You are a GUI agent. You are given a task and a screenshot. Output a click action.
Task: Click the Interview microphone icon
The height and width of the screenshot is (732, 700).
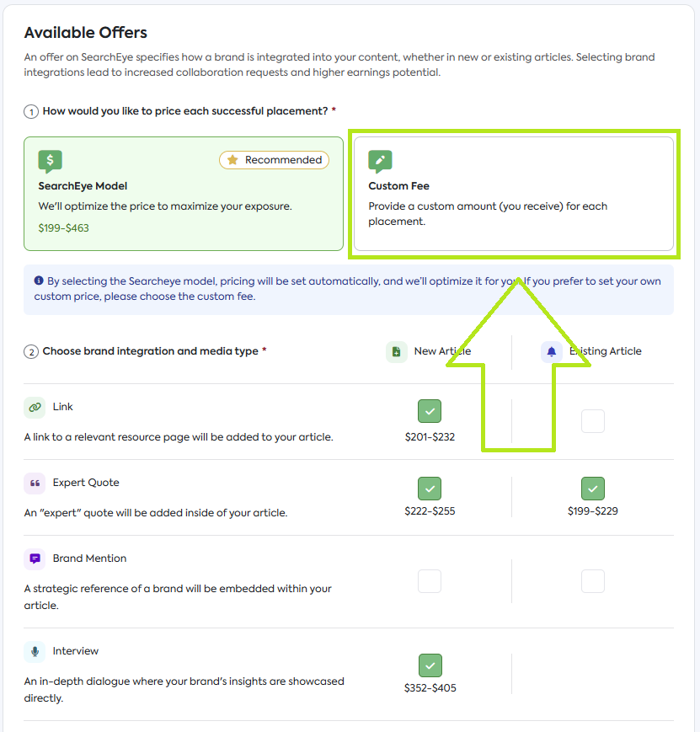(x=35, y=652)
